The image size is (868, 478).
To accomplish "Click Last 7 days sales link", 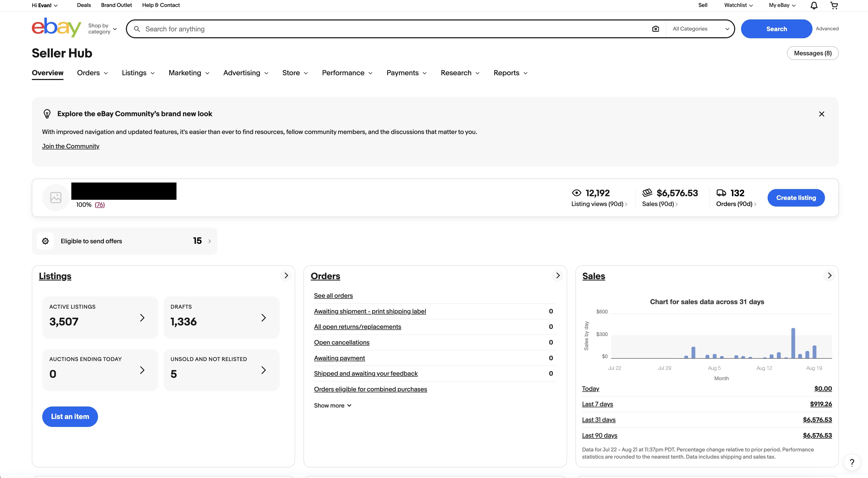I will pyautogui.click(x=597, y=404).
